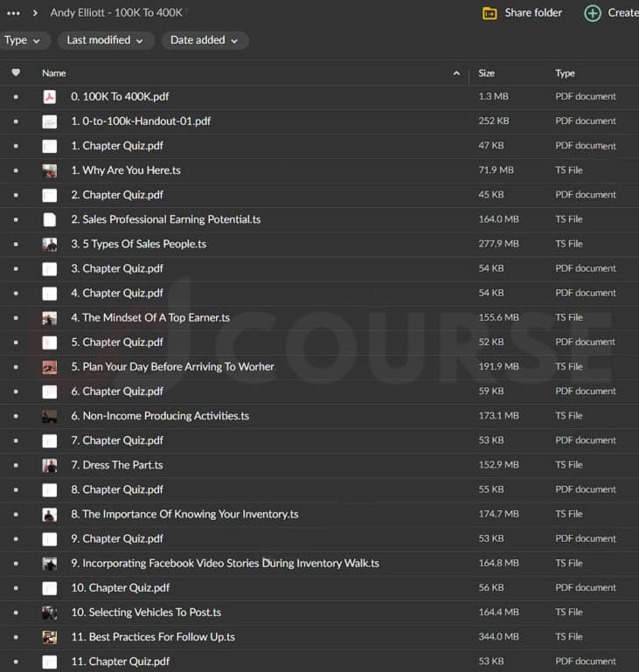
Task: Click the PDF icon for 0. 100K To 400K.pdf
Action: (x=50, y=97)
